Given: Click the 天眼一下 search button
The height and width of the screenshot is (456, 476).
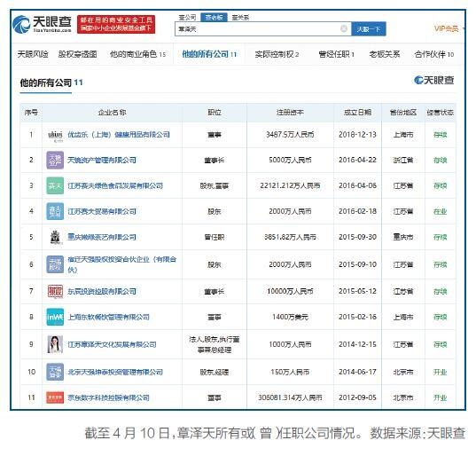Looking at the screenshot, I should (x=369, y=29).
